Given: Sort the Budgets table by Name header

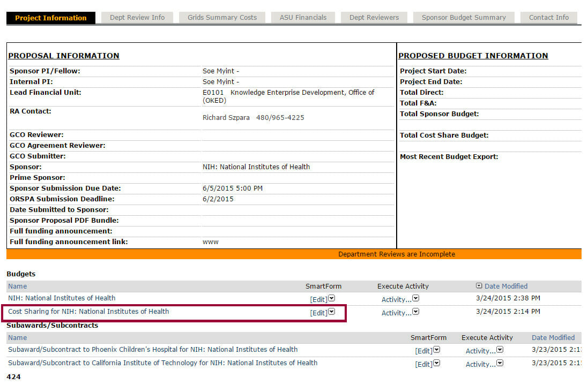Looking at the screenshot, I should click(x=17, y=286).
